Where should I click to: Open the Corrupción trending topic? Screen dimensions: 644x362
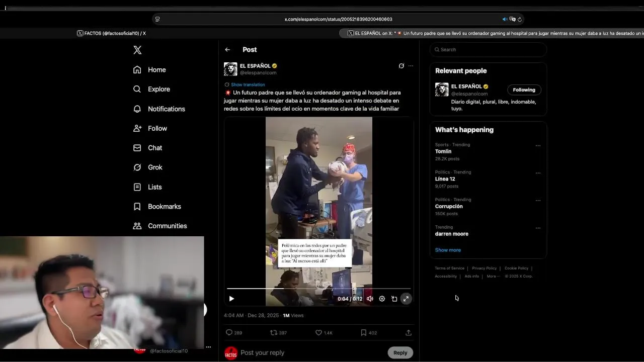[x=449, y=206]
